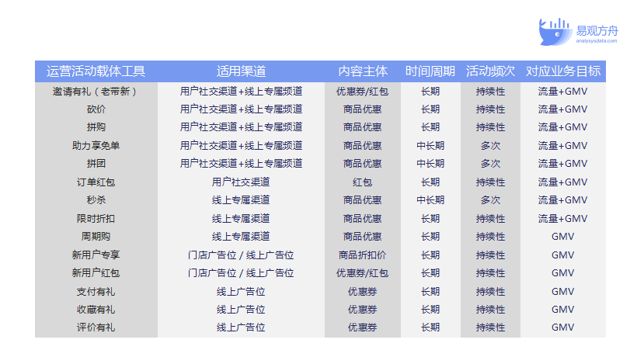644x357 pixels.
Task: Click 流量+GMV in the 限时折扣 row
Action: 563,219
